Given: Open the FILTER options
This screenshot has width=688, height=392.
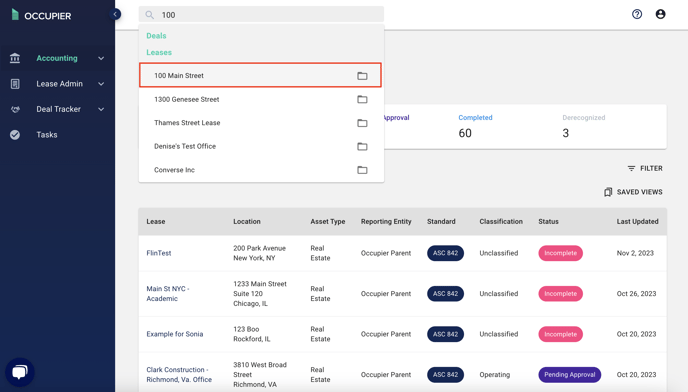Looking at the screenshot, I should click(645, 169).
